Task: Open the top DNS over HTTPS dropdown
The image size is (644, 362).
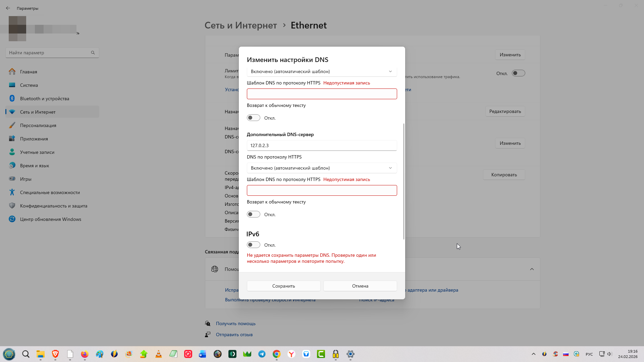Action: (x=322, y=71)
